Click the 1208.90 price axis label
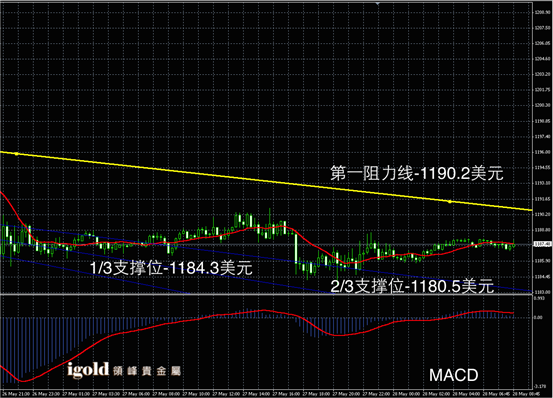 (541, 12)
